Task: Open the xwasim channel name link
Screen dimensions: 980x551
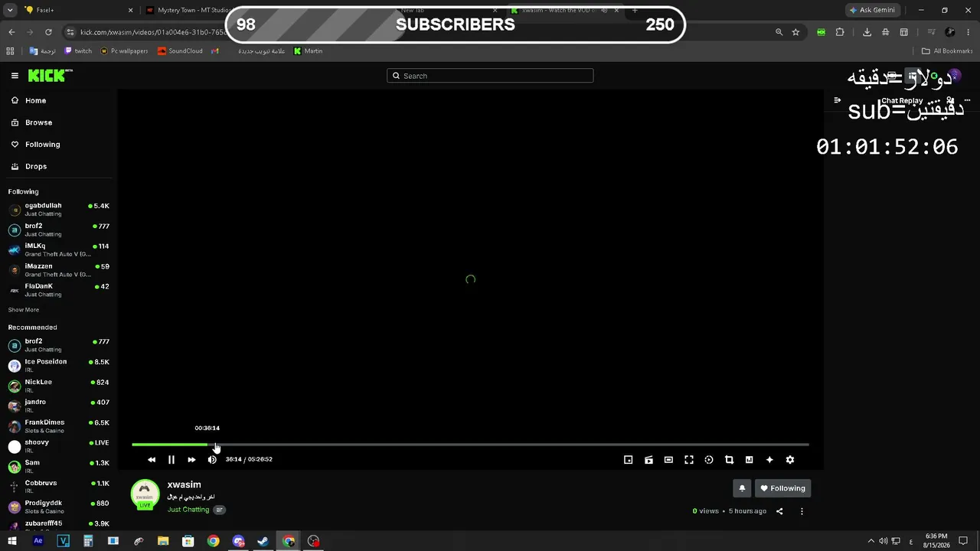Action: tap(184, 484)
